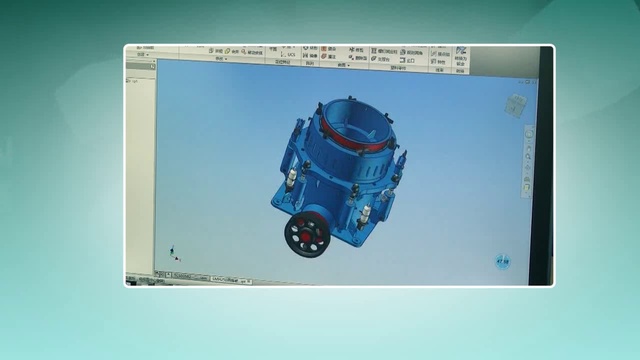Expand the Modify panel dropdown
This screenshot has height=360, width=640.
[x=226, y=59]
